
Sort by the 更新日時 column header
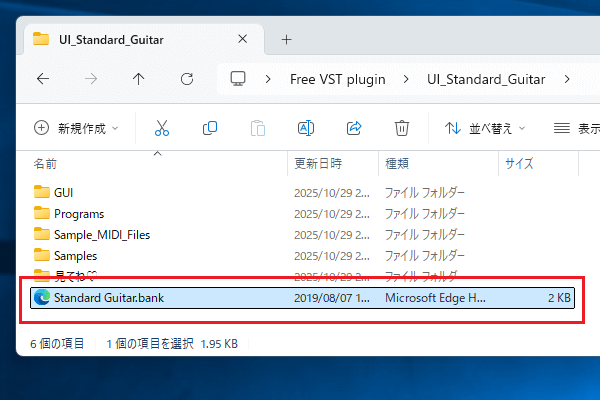[318, 162]
